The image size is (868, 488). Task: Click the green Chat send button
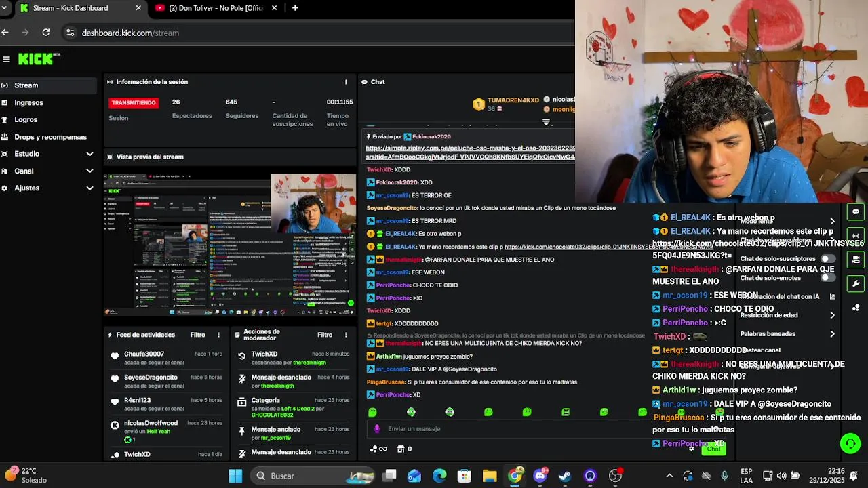click(x=713, y=449)
